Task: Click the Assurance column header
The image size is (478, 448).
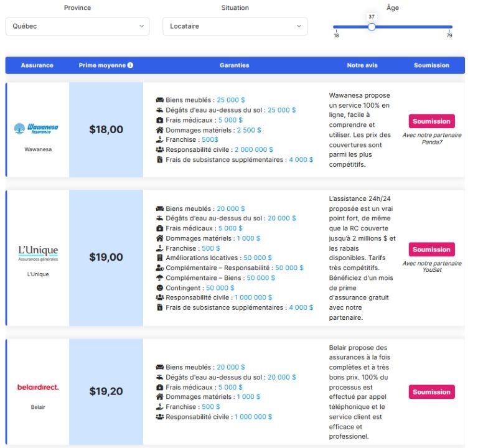Action: [37, 65]
